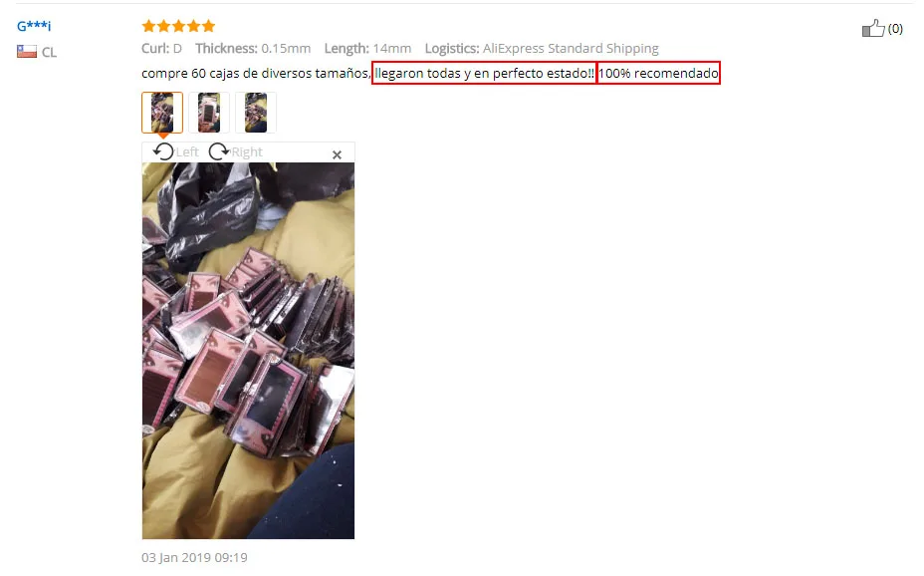Close the enlarged review photo viewer

coord(338,154)
